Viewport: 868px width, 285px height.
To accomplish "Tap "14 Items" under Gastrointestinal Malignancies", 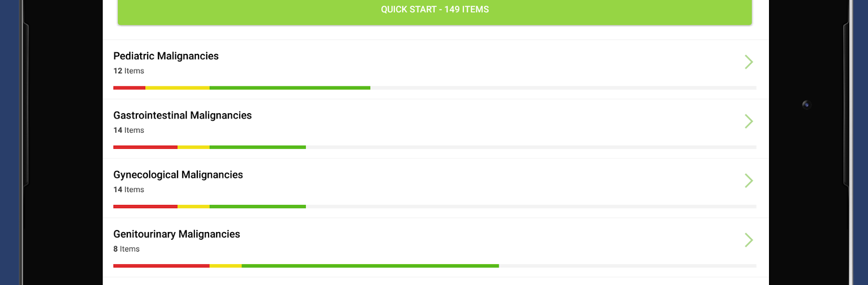I will [x=129, y=130].
